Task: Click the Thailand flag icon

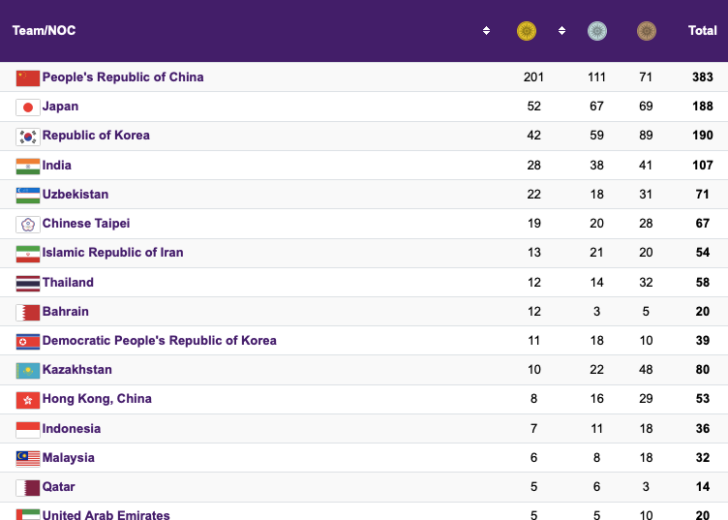Action: click(28, 284)
